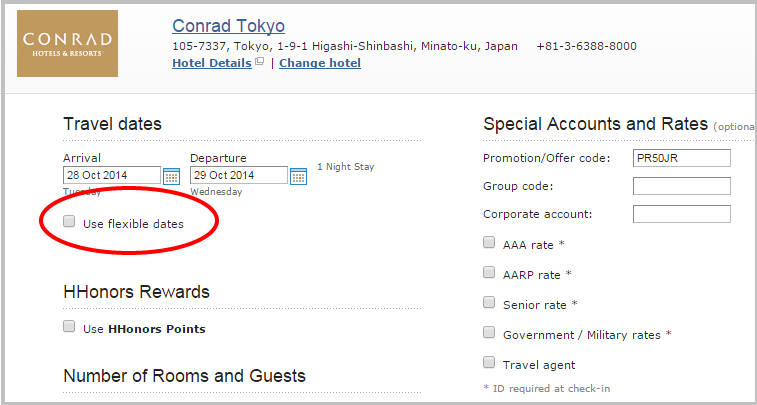This screenshot has width=757, height=405.
Task: Open the Conrad Tokyo hotel title link
Action: click(x=228, y=26)
